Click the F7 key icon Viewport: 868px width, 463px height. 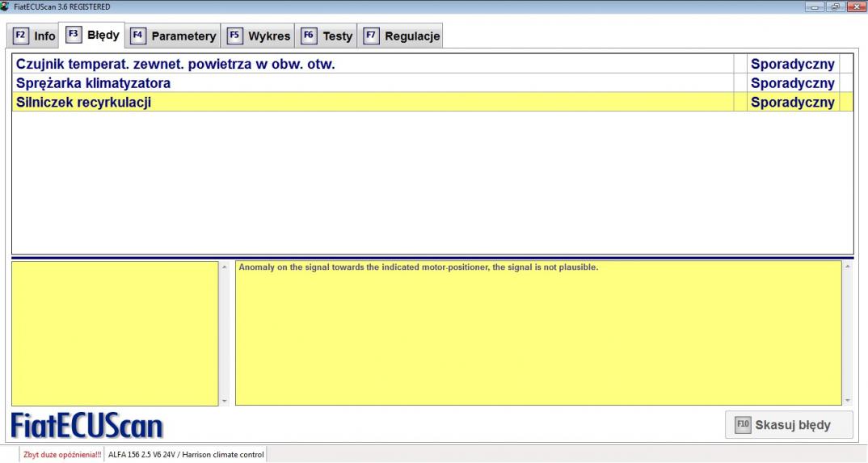(371, 36)
